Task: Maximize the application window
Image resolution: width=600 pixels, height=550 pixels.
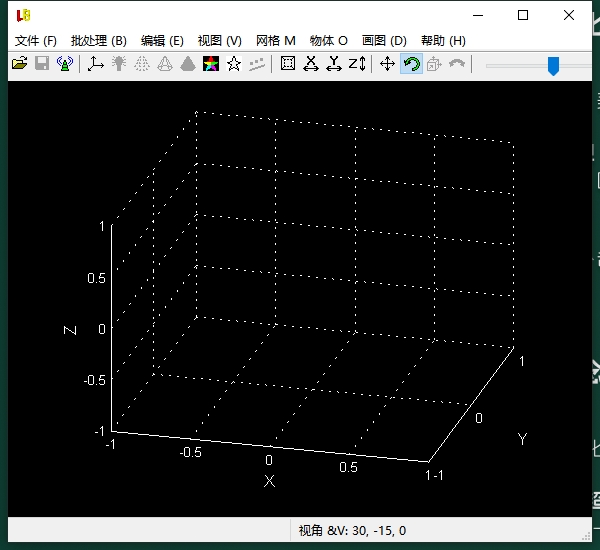Action: pyautogui.click(x=523, y=15)
